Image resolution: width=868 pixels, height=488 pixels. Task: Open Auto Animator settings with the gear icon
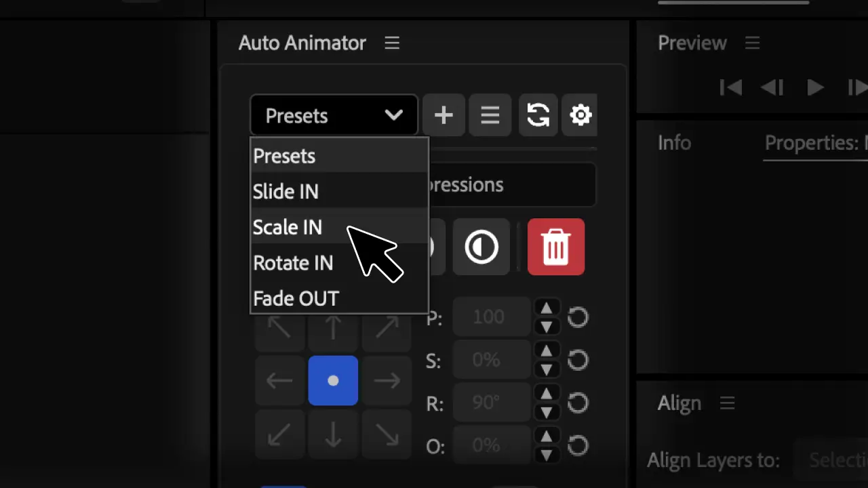click(580, 115)
